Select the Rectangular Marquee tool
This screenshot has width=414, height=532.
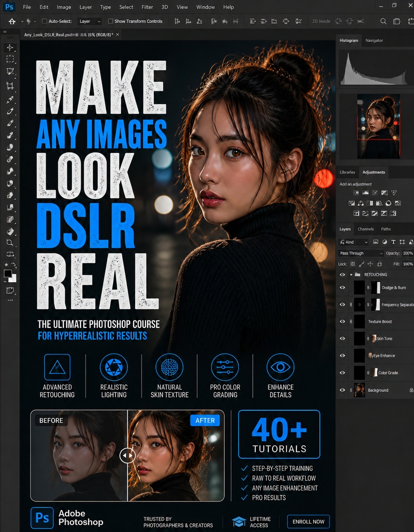tap(10, 59)
